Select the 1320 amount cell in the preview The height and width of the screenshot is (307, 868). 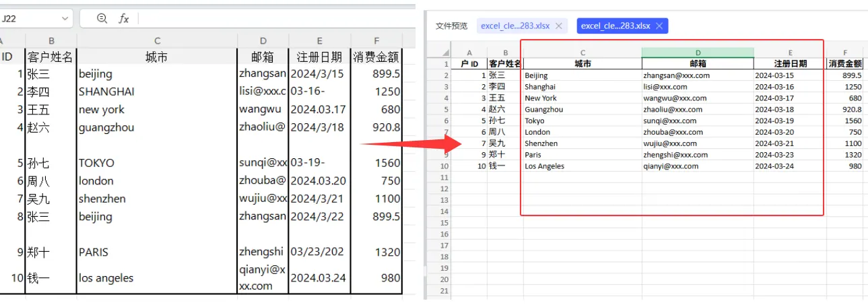[845, 154]
